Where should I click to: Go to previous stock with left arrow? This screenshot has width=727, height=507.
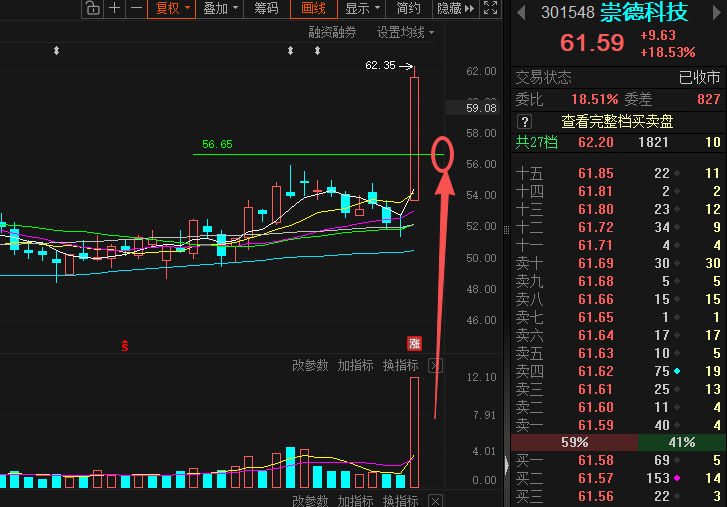521,13
